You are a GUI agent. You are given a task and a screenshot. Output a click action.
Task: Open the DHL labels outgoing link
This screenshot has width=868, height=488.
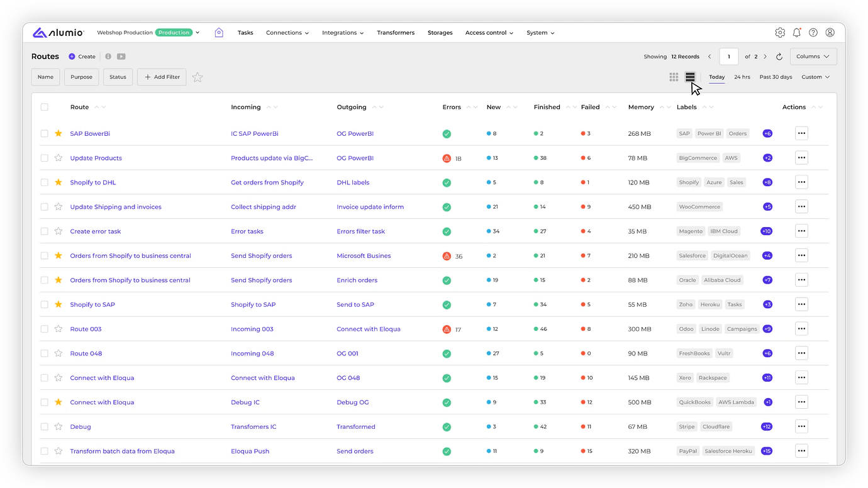coord(353,182)
